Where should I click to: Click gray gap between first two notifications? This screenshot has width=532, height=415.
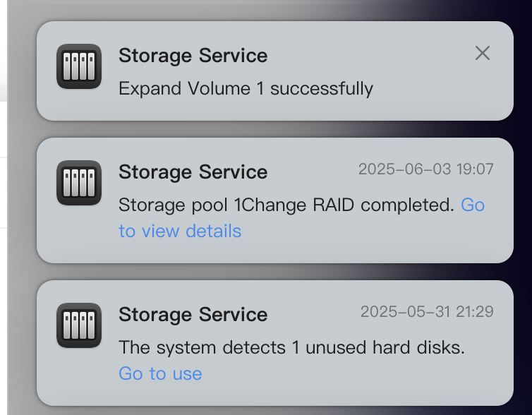[275, 129]
